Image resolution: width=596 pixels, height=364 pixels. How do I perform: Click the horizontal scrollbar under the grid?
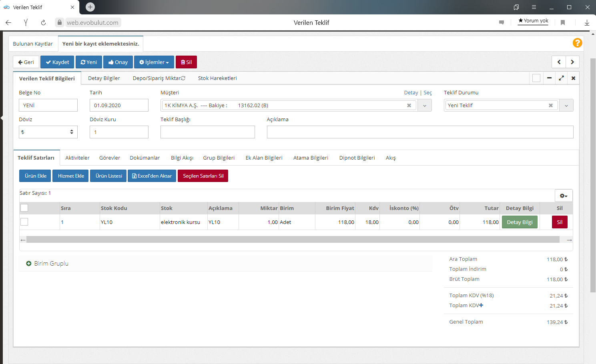[292, 240]
